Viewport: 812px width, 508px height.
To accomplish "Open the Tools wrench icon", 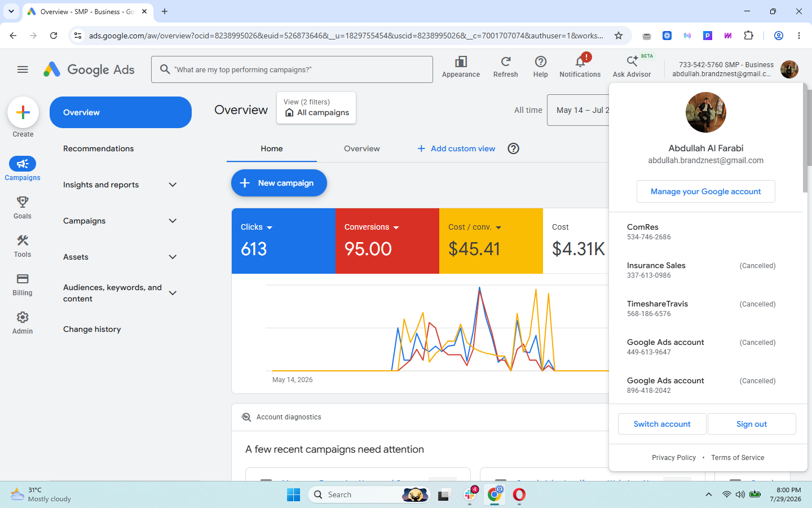I will [x=23, y=240].
